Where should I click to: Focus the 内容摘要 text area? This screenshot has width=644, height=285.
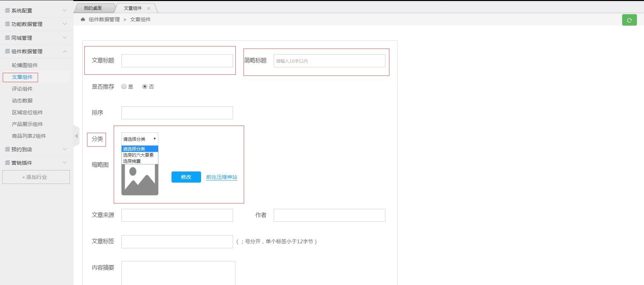[x=178, y=273]
